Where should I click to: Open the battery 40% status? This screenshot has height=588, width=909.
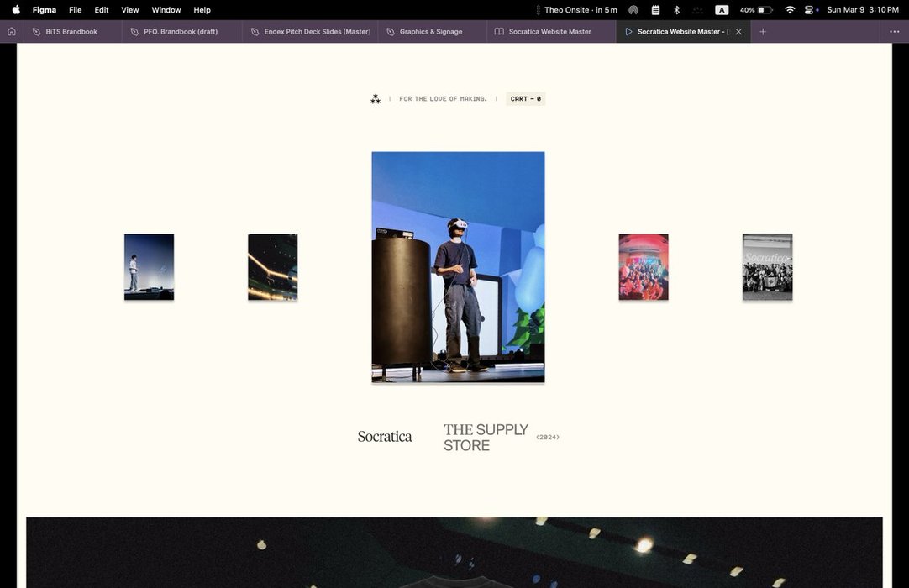pos(756,10)
